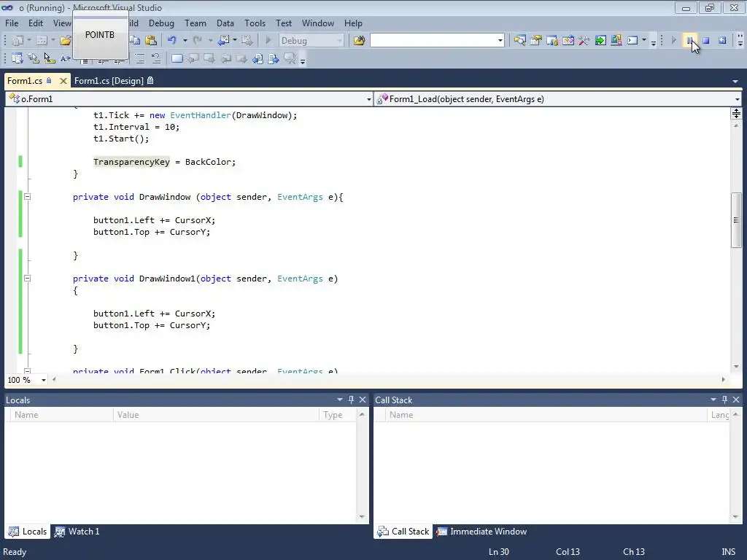Viewport: 747px width, 560px height.
Task: Click the Paste toolbar icon
Action: click(x=151, y=41)
